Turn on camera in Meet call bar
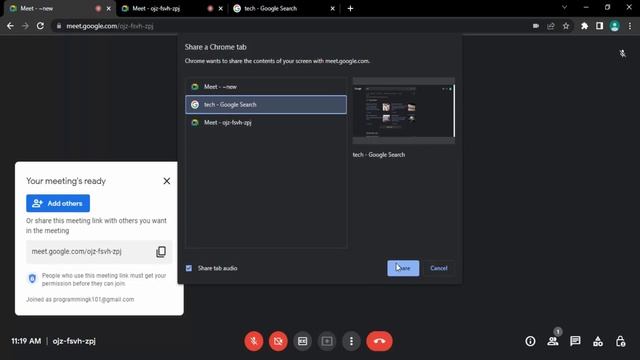Screen dimensions: 640x360 tap(278, 341)
